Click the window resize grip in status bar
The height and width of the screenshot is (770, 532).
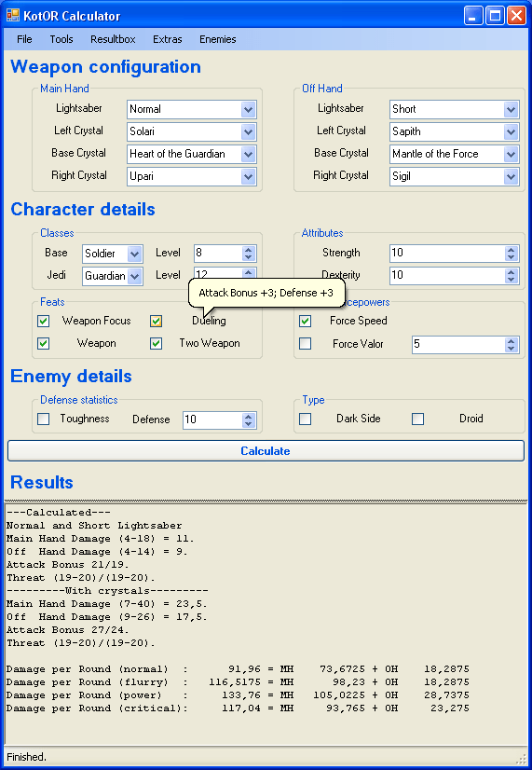pyautogui.click(x=523, y=759)
